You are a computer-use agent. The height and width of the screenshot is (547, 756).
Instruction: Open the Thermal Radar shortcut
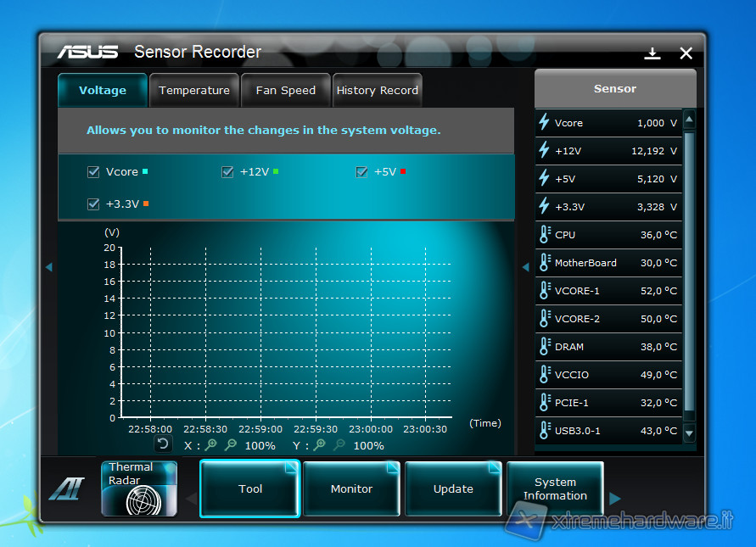tap(139, 488)
